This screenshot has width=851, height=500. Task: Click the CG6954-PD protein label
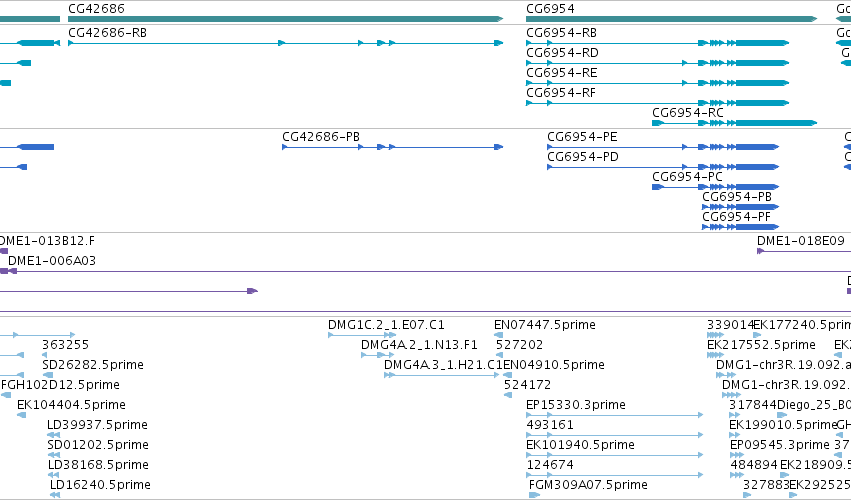point(583,157)
